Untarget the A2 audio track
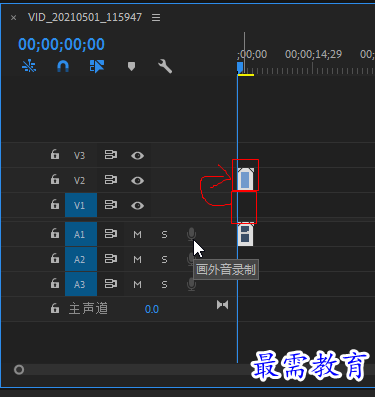Viewport: 375px width, 397px height. 81,259
